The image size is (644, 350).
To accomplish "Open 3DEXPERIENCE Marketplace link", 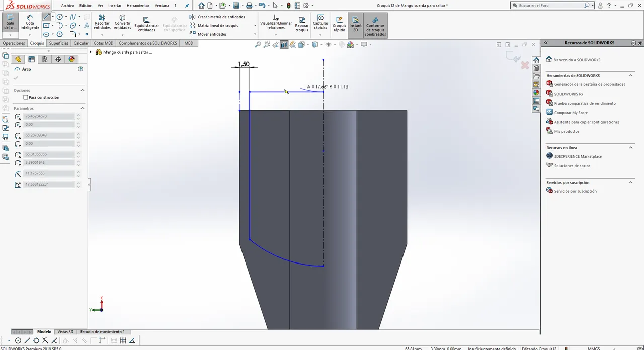I will coord(578,156).
